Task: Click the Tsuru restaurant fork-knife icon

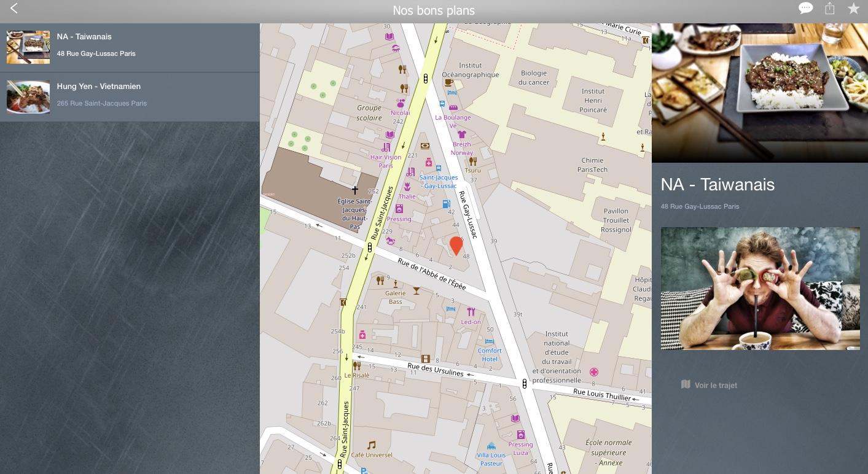Action: [x=472, y=161]
